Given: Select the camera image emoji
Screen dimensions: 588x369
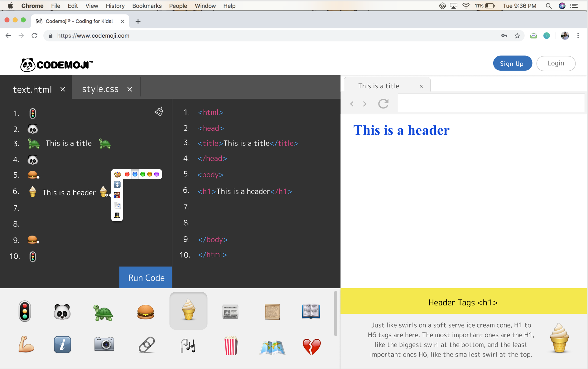Looking at the screenshot, I should pos(104,344).
